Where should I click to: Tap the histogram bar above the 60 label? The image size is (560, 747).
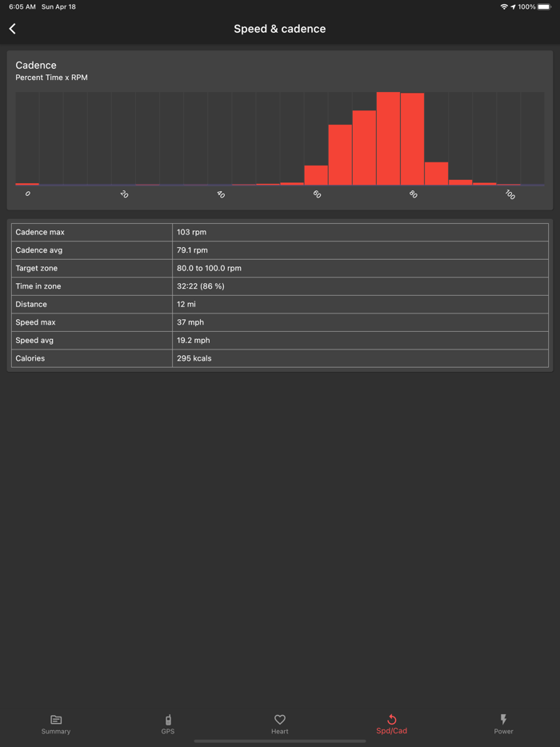(316, 175)
